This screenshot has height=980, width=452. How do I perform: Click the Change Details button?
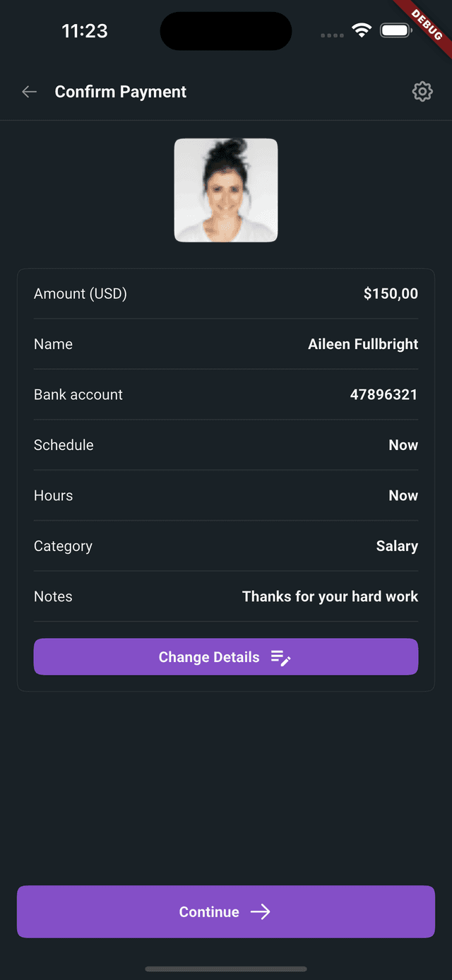226,657
